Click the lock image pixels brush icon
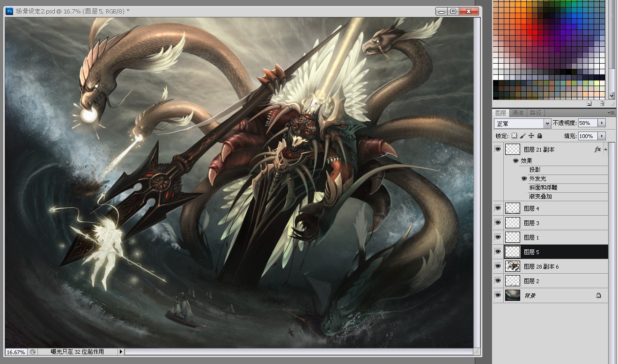The height and width of the screenshot is (364, 618). click(x=522, y=136)
